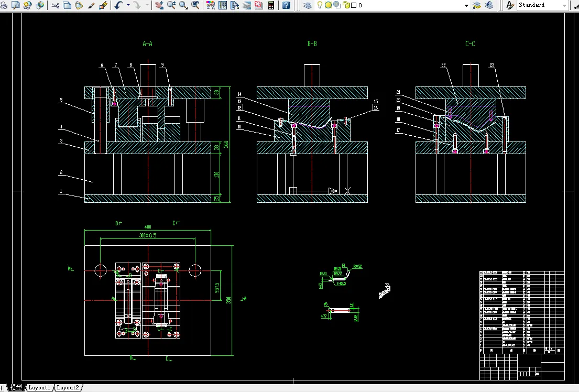Switch to the Layout1 tab

point(40,387)
